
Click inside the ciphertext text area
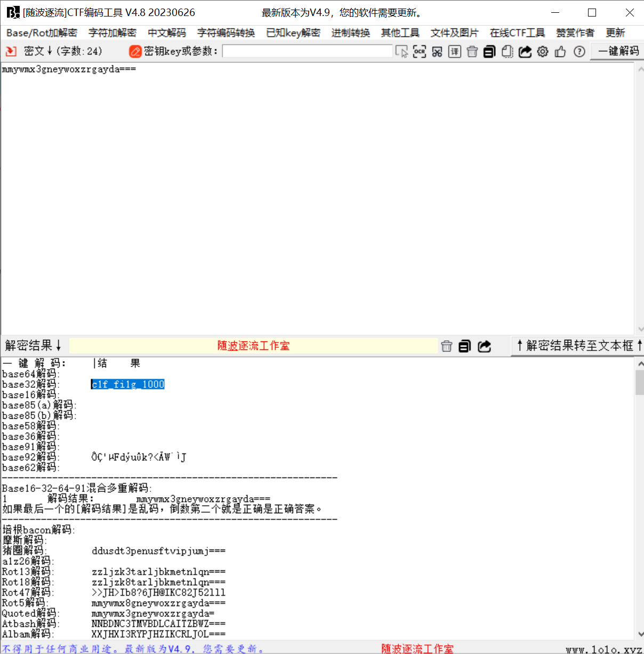point(318,198)
